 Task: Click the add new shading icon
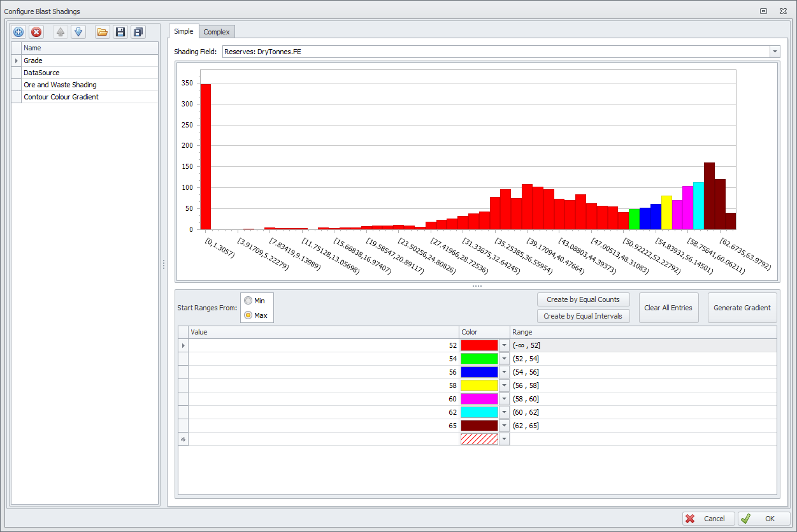pyautogui.click(x=18, y=32)
